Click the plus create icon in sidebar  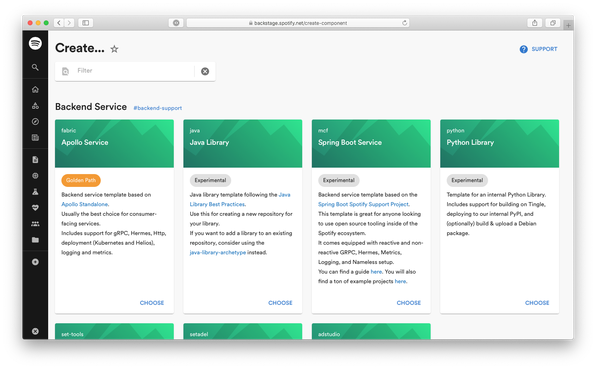35,262
